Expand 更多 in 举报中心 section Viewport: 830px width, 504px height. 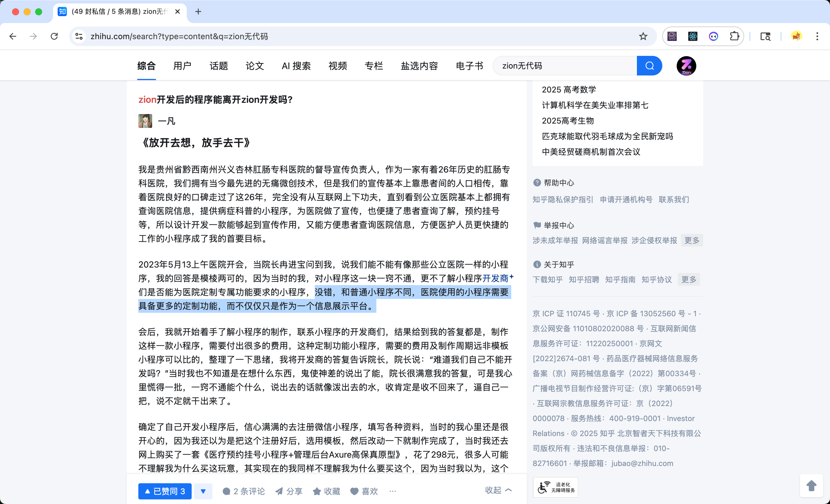692,240
